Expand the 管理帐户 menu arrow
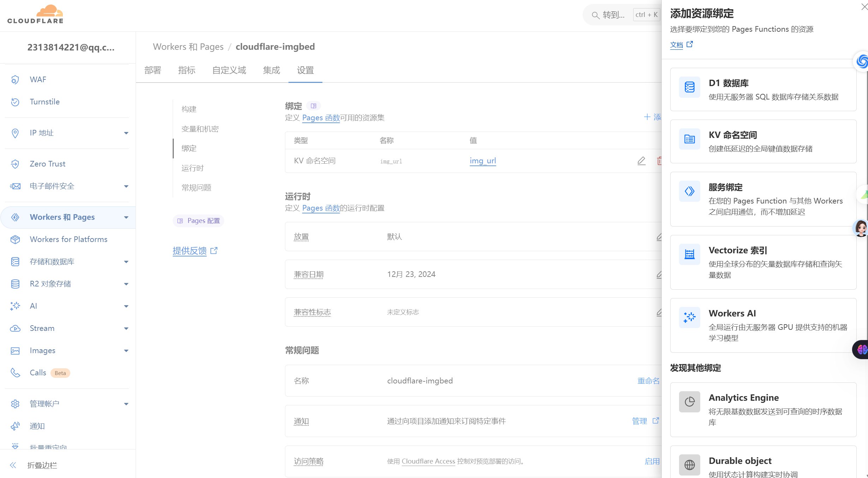The height and width of the screenshot is (478, 868). coord(126,404)
